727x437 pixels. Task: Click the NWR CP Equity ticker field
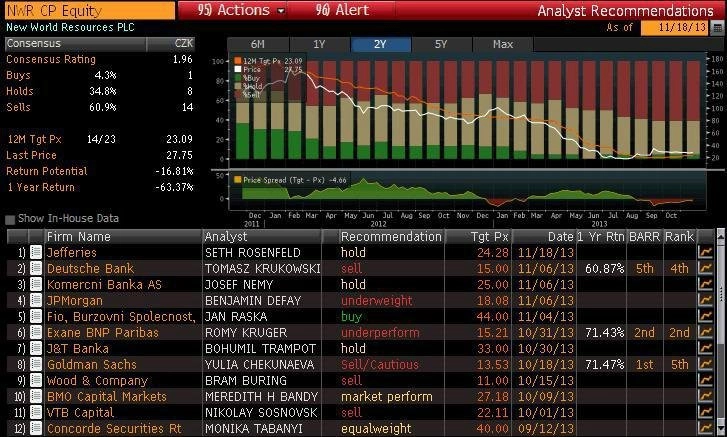pyautogui.click(x=90, y=10)
